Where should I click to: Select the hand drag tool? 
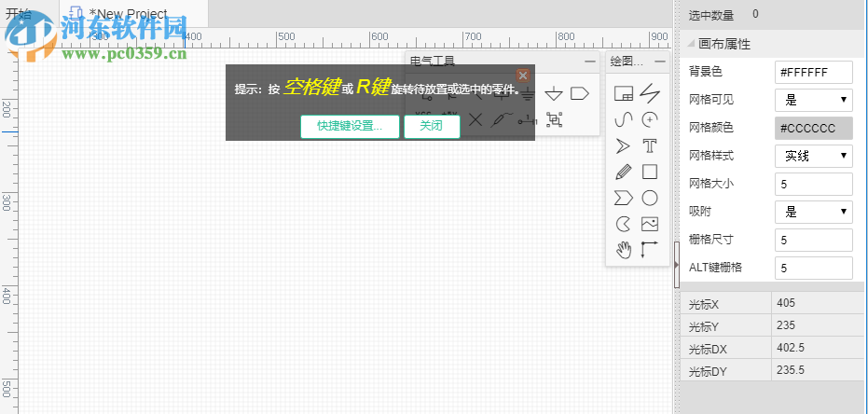pyautogui.click(x=624, y=250)
